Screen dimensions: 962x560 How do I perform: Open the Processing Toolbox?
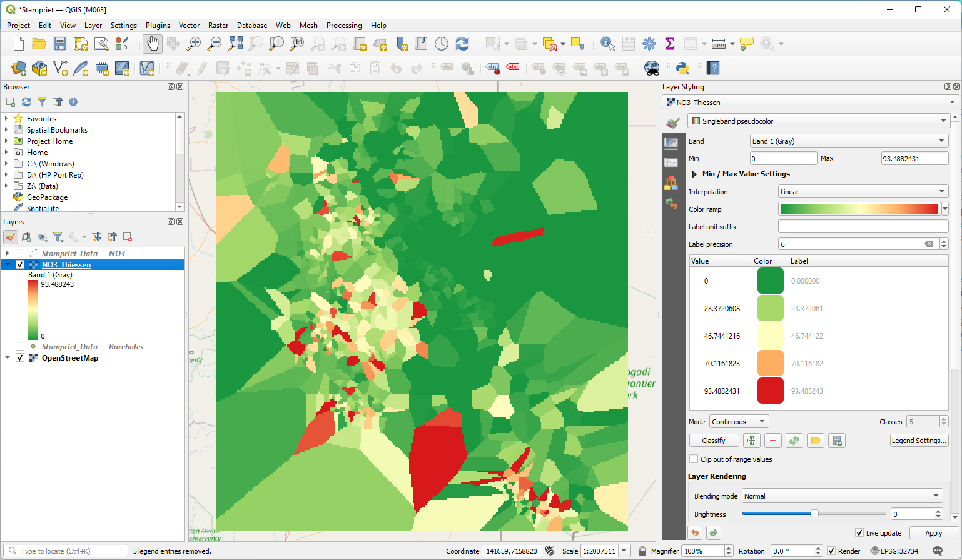[649, 44]
